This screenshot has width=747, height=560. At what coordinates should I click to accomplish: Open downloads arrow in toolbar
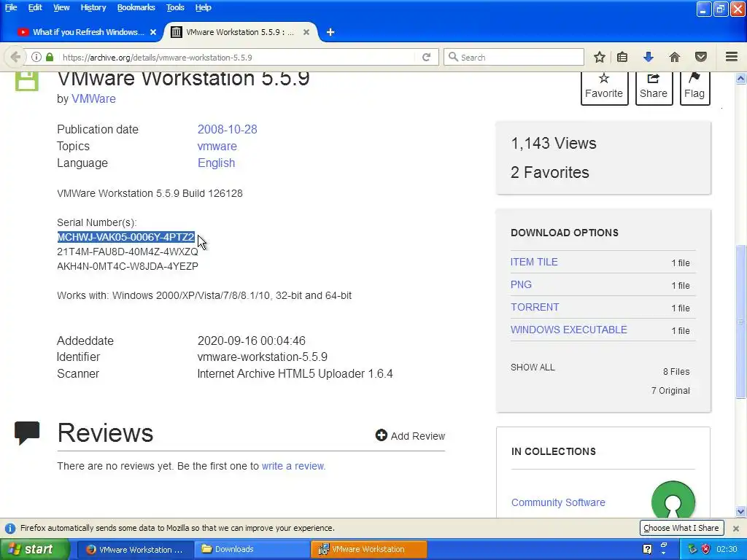(x=649, y=57)
